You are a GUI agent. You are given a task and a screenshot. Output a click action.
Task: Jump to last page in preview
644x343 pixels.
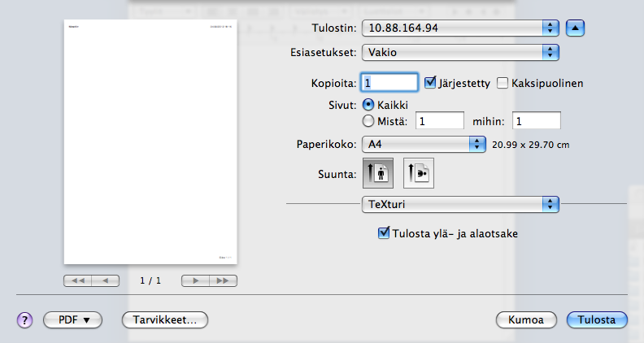(x=224, y=280)
